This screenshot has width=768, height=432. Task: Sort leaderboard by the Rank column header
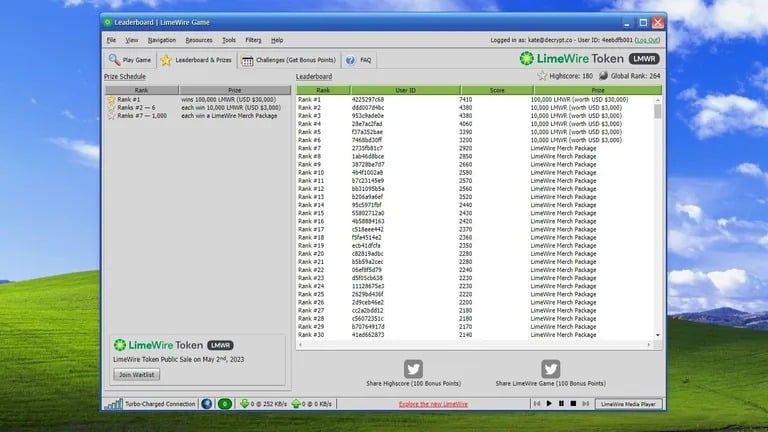point(323,90)
